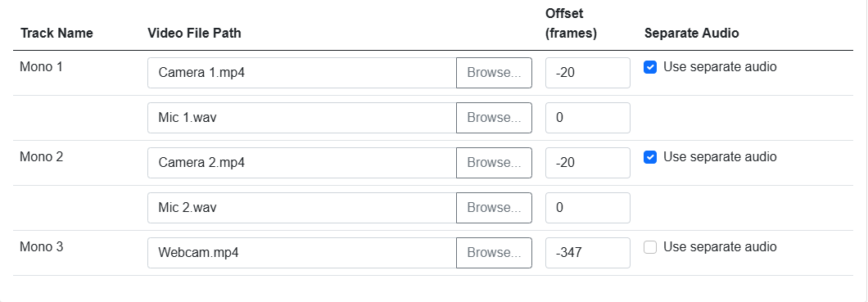868x302 pixels.
Task: Uncheck separate audio for Mono 1
Action: tap(650, 67)
